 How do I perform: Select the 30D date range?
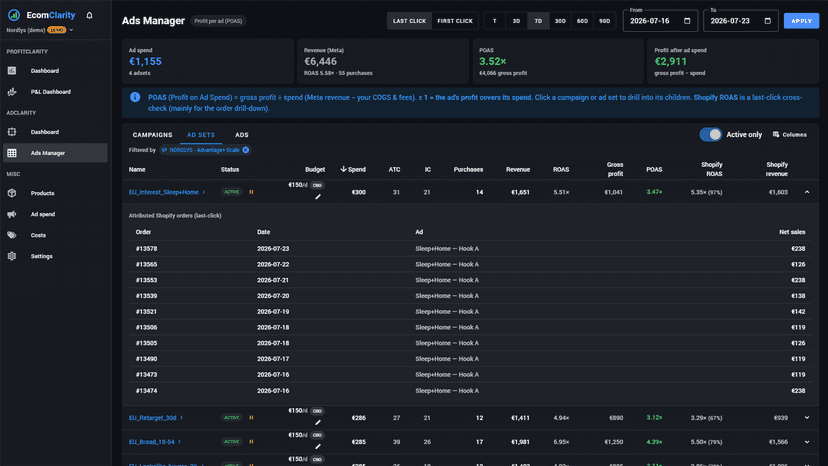tap(560, 21)
